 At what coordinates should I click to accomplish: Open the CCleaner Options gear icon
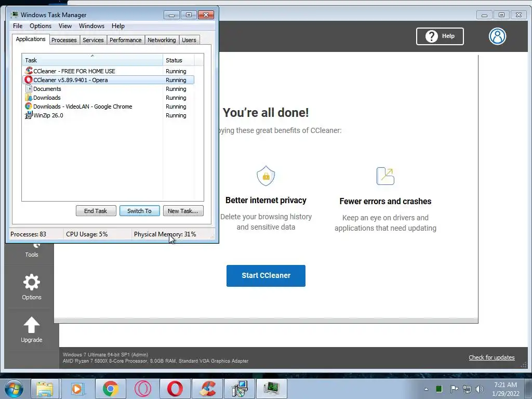pyautogui.click(x=32, y=282)
